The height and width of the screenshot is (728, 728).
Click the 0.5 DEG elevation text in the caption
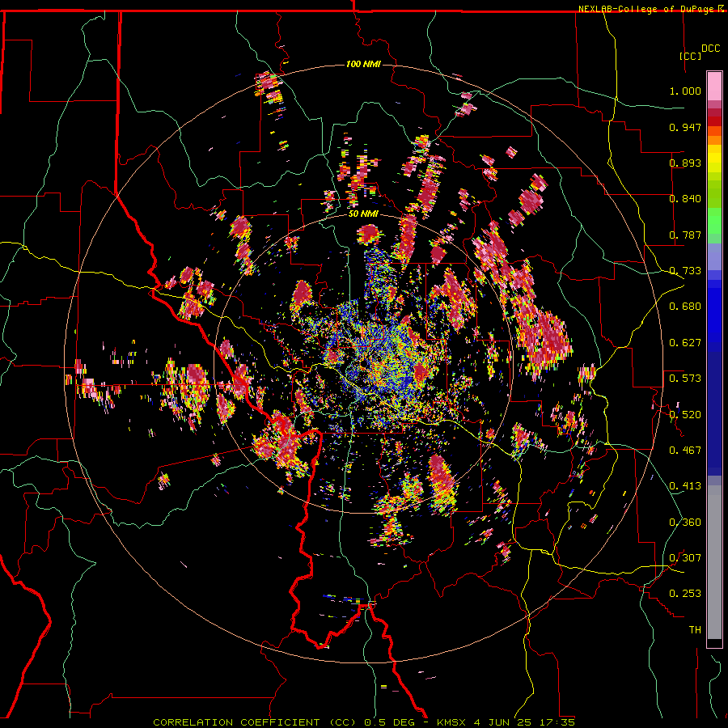point(391,722)
